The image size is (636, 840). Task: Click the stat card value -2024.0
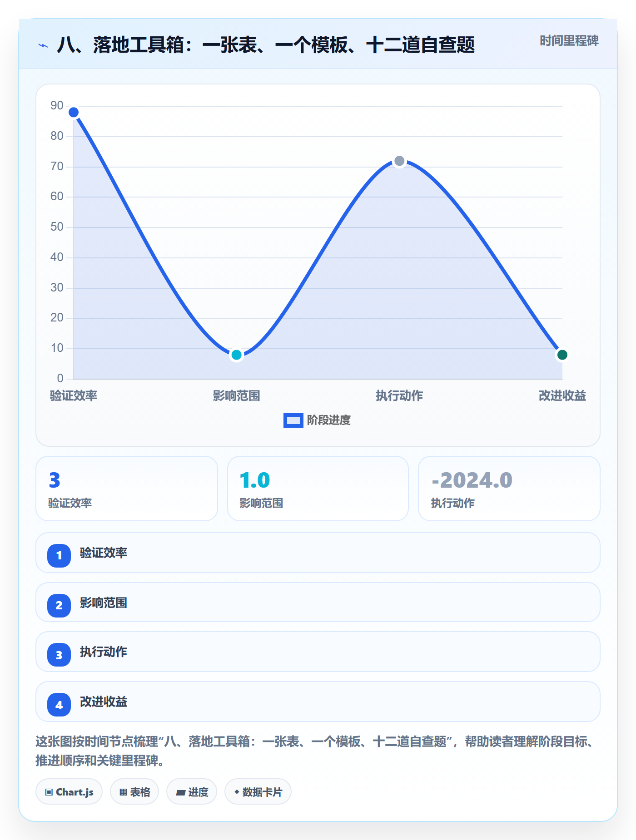pyautogui.click(x=472, y=480)
